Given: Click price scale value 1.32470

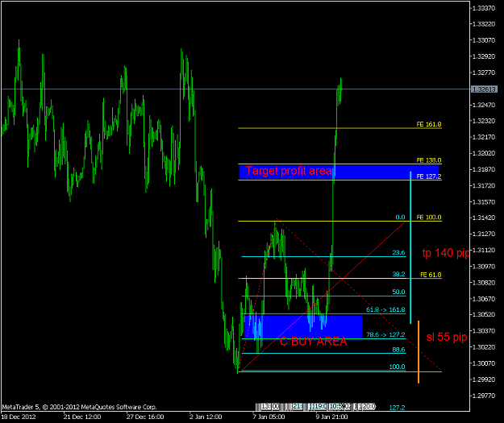Looking at the screenshot, I should click(484, 105).
